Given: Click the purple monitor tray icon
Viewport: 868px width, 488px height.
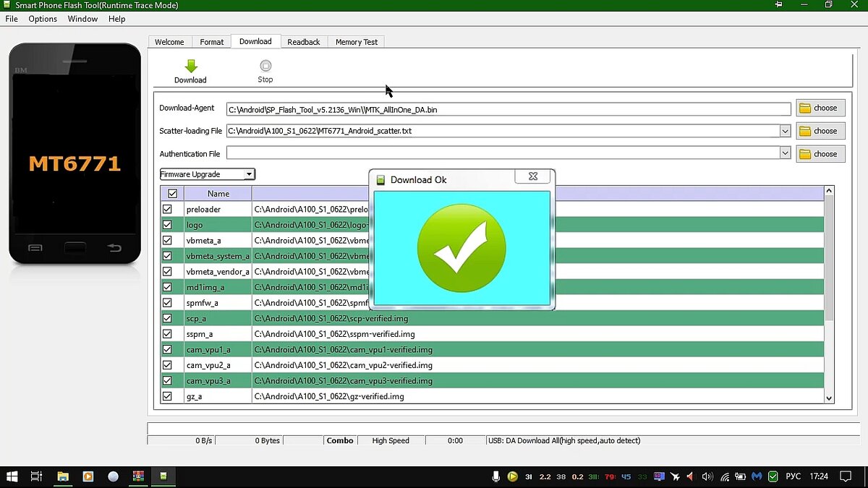Looking at the screenshot, I should (659, 476).
